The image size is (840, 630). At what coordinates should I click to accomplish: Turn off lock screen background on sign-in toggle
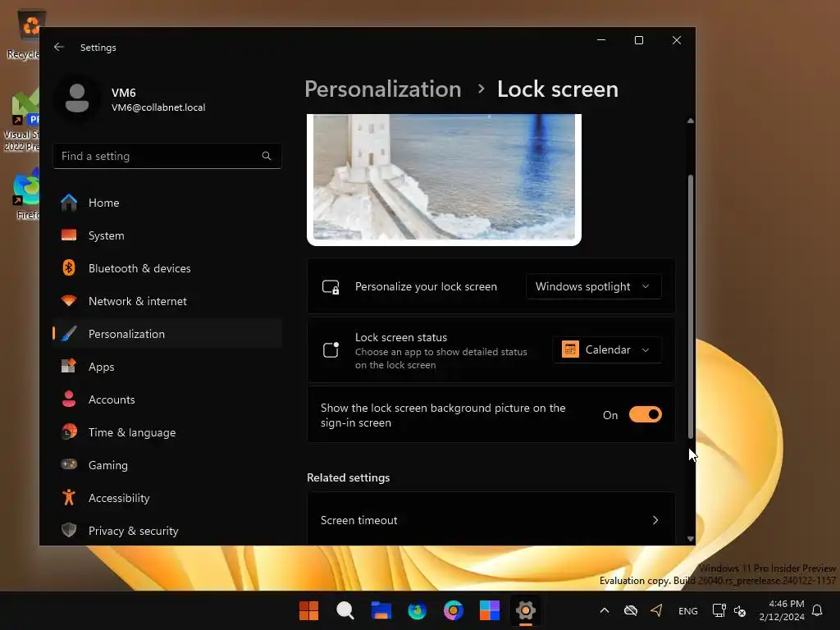[x=645, y=414]
